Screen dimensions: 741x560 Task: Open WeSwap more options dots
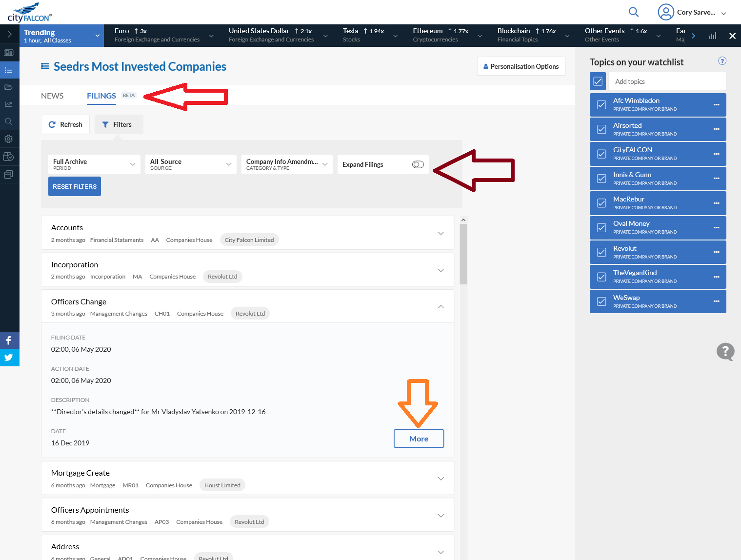pos(716,301)
